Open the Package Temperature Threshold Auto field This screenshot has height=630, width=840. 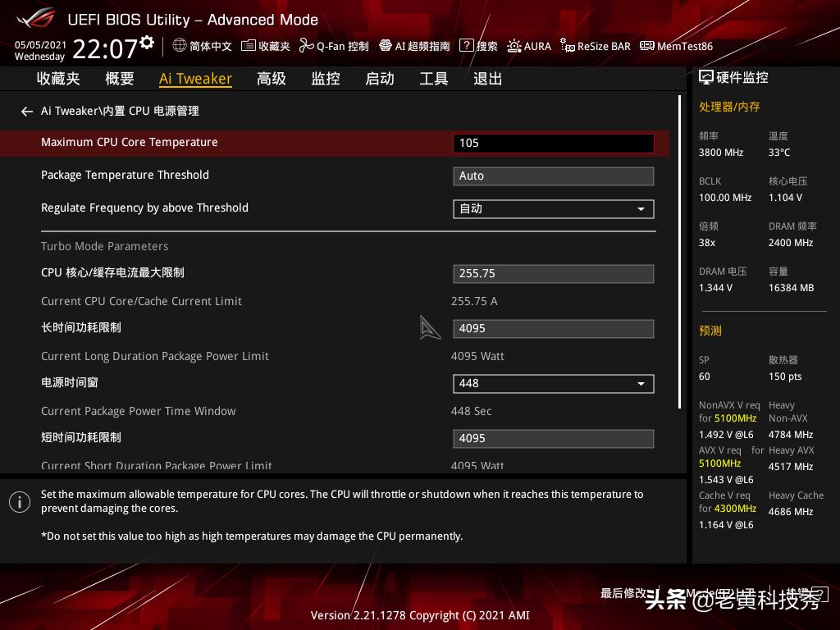pos(553,176)
